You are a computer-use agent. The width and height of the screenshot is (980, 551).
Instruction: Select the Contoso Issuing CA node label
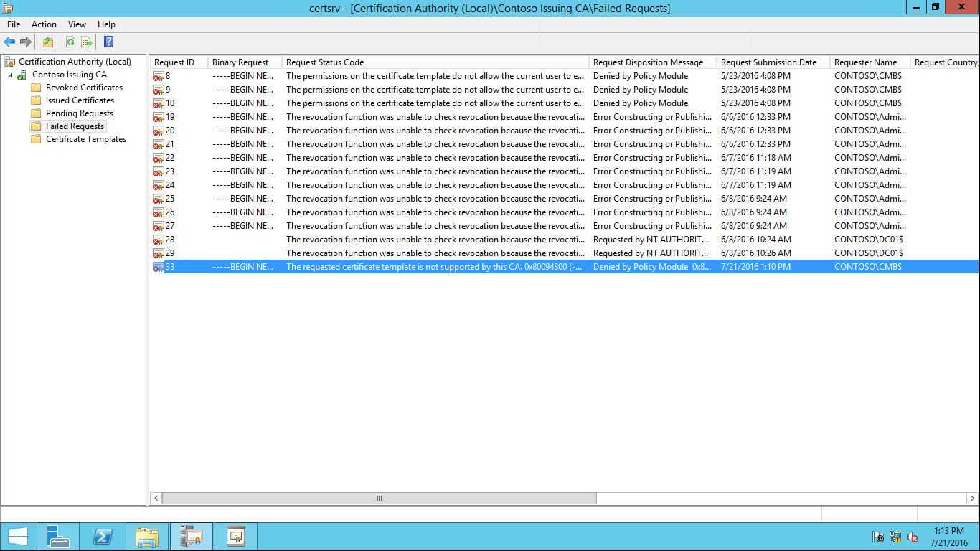(69, 75)
